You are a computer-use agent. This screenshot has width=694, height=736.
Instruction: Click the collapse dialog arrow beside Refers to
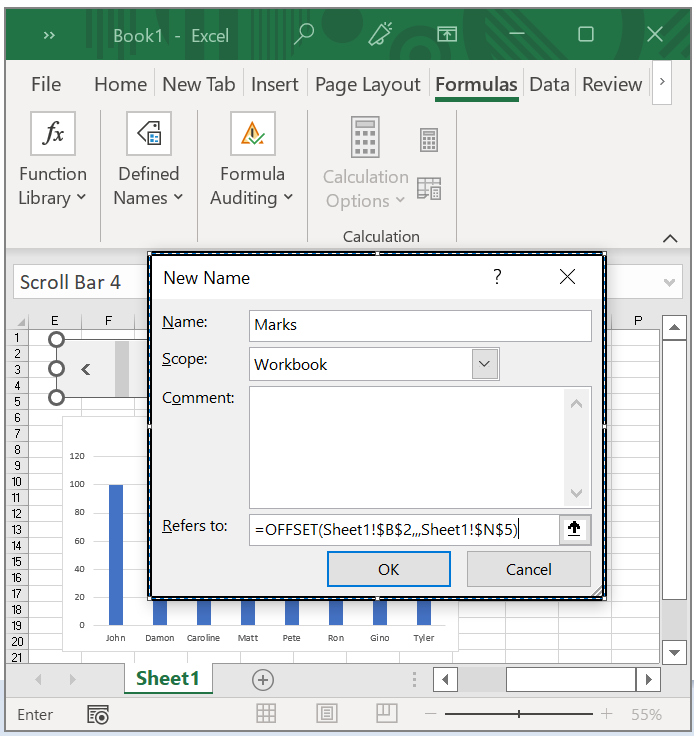[x=574, y=529]
